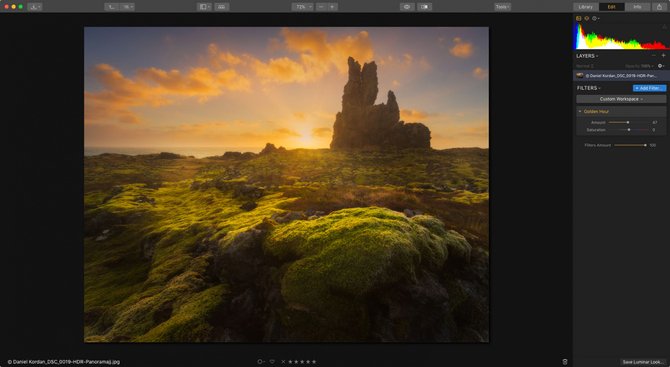Open the clock history dropdown

596,18
